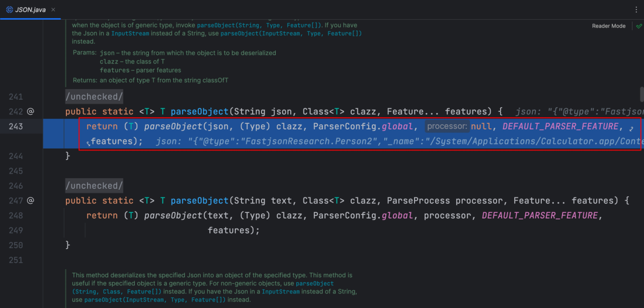The height and width of the screenshot is (308, 644).
Task: Click the soft-wrap arrow icon at end of line 243
Action: [x=631, y=129]
